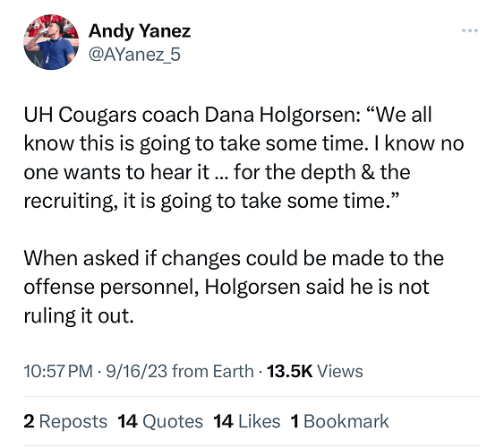Show the 14 Likes list
The height and width of the screenshot is (448, 504).
tap(246, 421)
